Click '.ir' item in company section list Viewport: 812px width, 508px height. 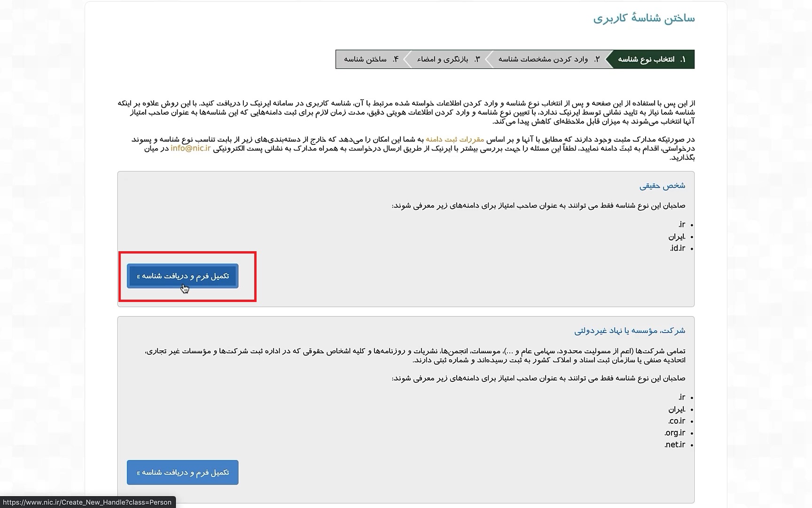[x=681, y=397]
